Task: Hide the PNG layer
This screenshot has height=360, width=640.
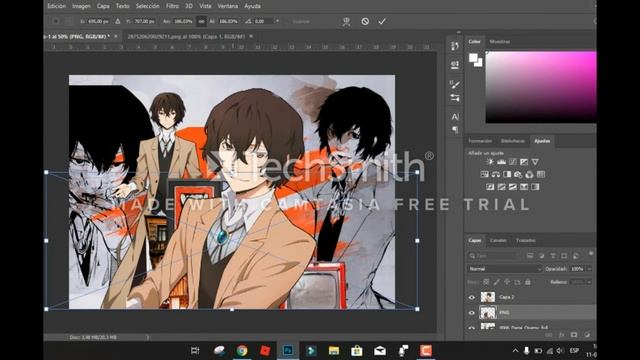Action: 472,313
